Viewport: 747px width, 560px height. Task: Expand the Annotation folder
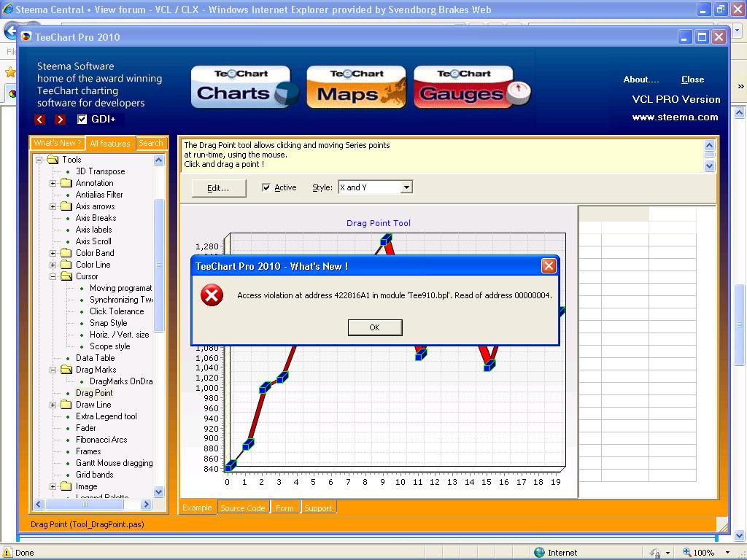(x=53, y=183)
